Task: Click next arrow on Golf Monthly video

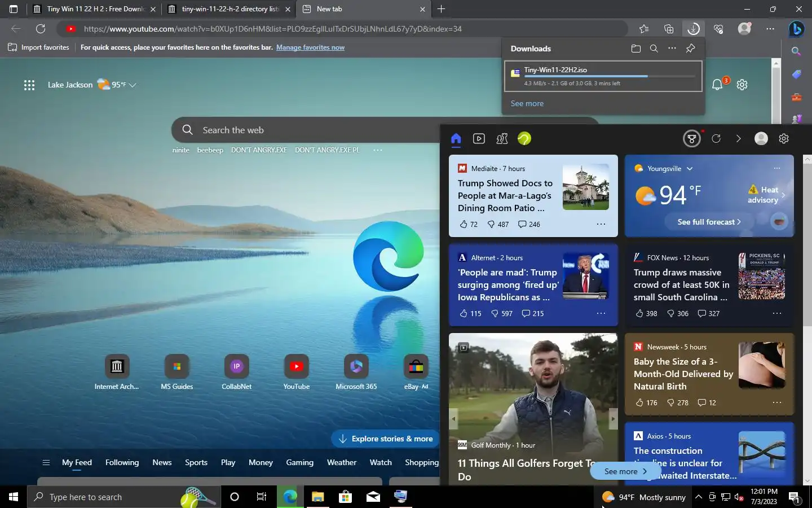Action: pos(613,419)
